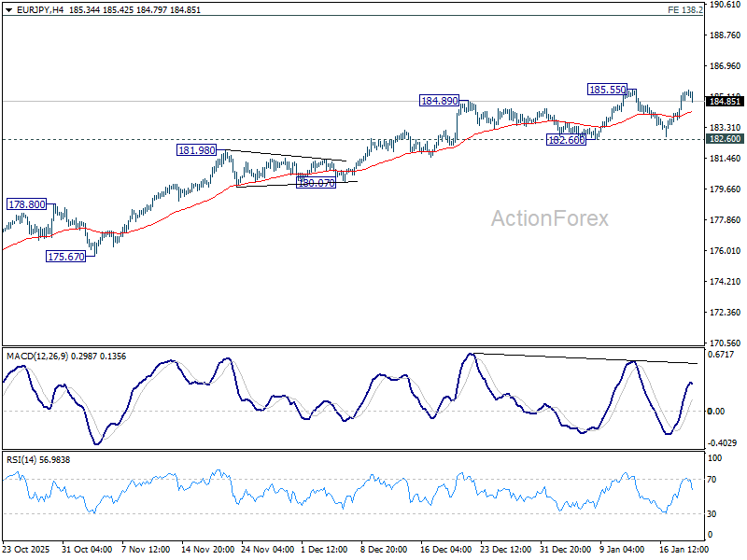The height and width of the screenshot is (560, 747).
Task: Click the 180.070 price label
Action: [317, 183]
